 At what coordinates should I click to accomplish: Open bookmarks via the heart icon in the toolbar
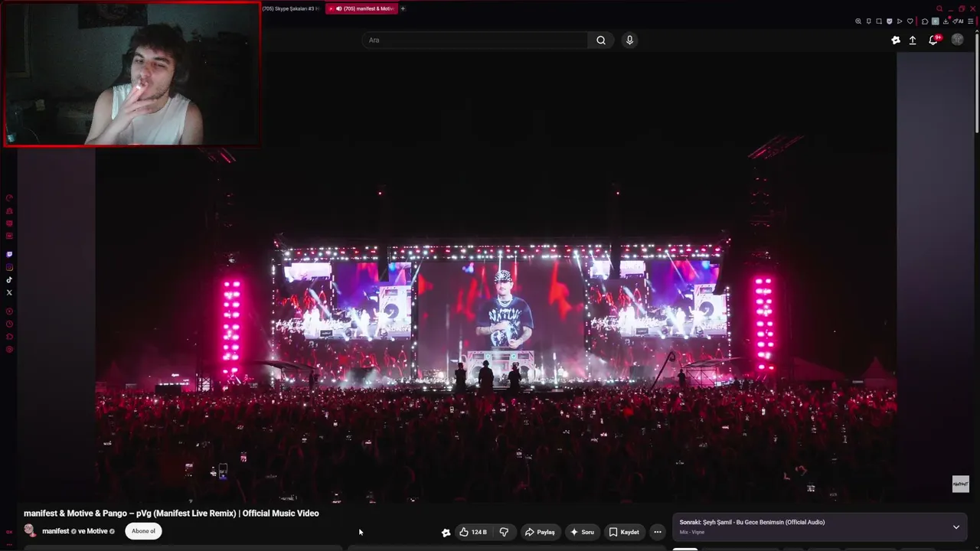click(910, 21)
